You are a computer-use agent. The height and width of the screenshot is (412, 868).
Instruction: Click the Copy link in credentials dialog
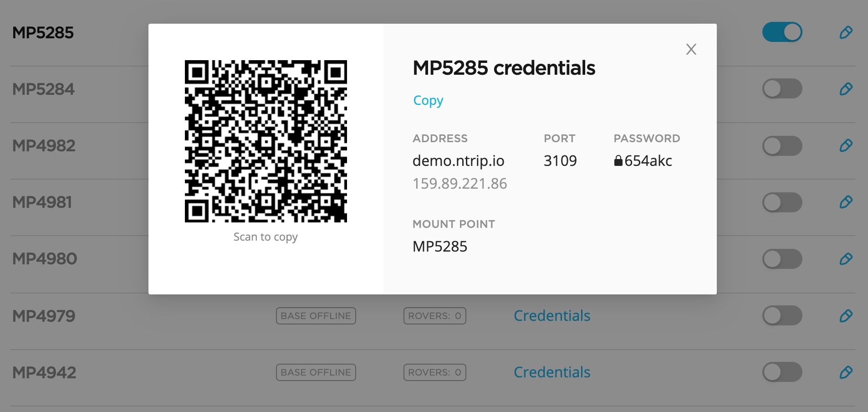pyautogui.click(x=428, y=100)
